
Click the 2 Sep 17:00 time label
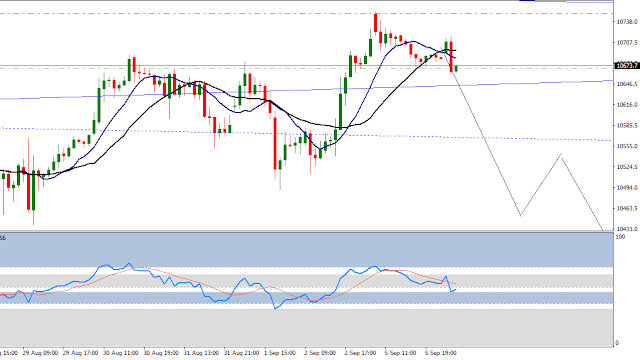360,353
